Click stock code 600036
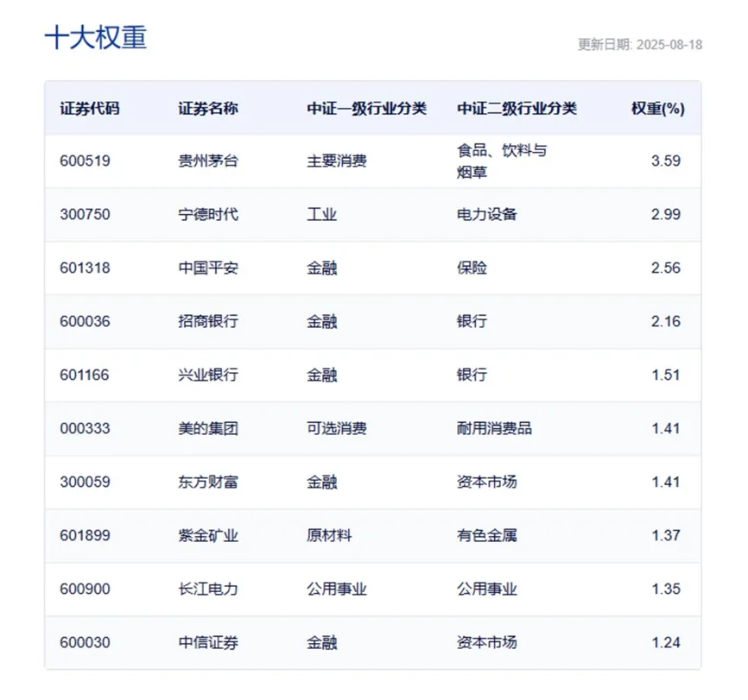This screenshot has width=748, height=700. 85,321
